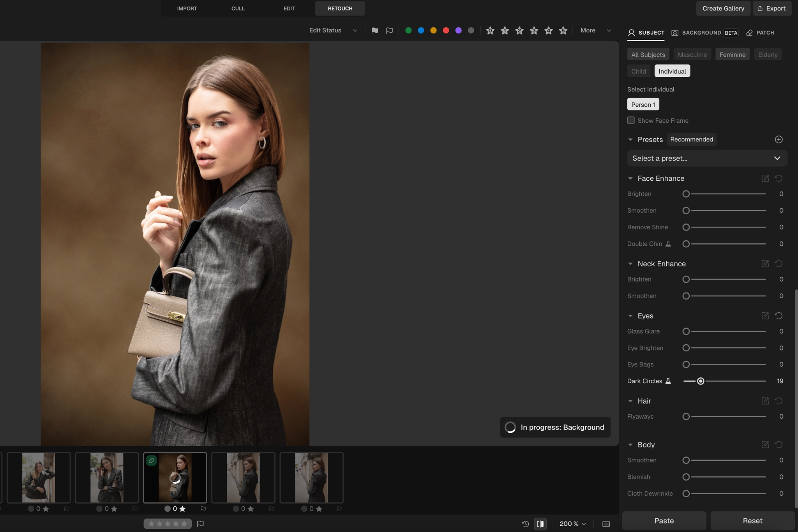Image resolution: width=798 pixels, height=532 pixels.
Task: Choose Person 1 individual
Action: [643, 104]
